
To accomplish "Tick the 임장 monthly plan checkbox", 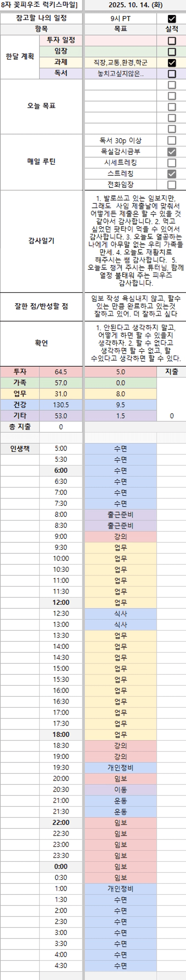I will (x=172, y=52).
